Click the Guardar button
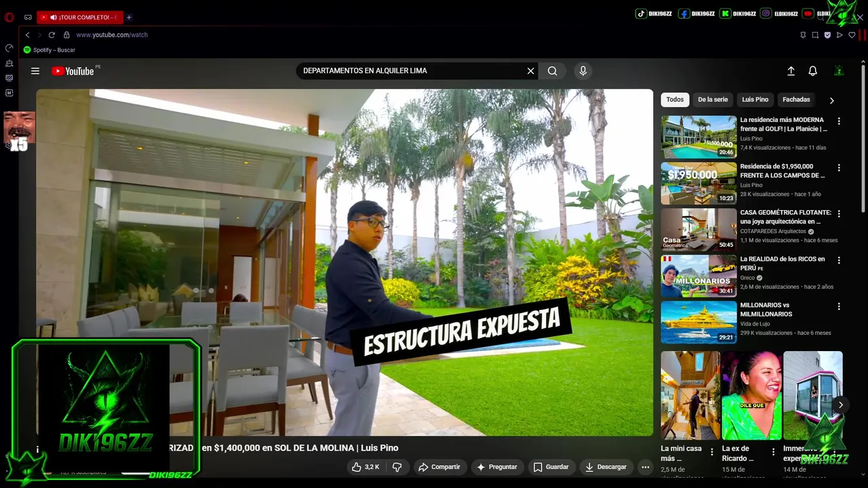The width and height of the screenshot is (868, 488). click(x=551, y=467)
